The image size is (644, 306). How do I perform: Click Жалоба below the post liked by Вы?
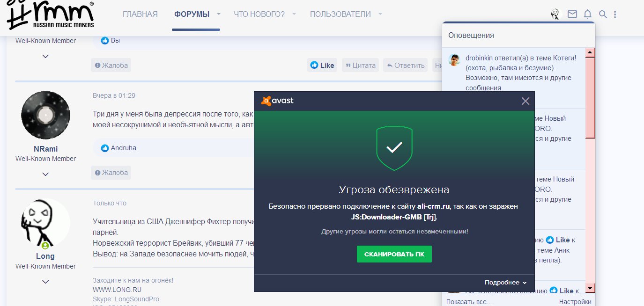(111, 65)
